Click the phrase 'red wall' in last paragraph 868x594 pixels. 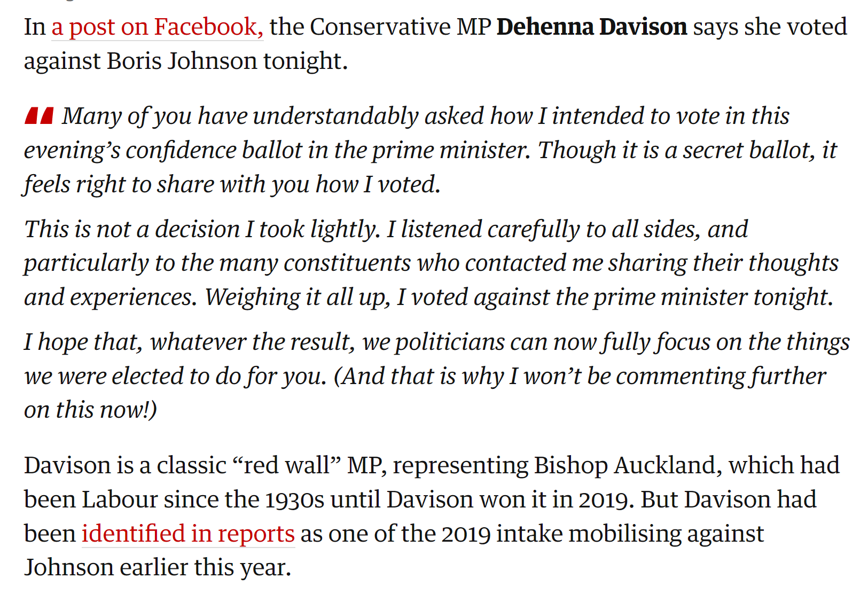tap(286, 465)
